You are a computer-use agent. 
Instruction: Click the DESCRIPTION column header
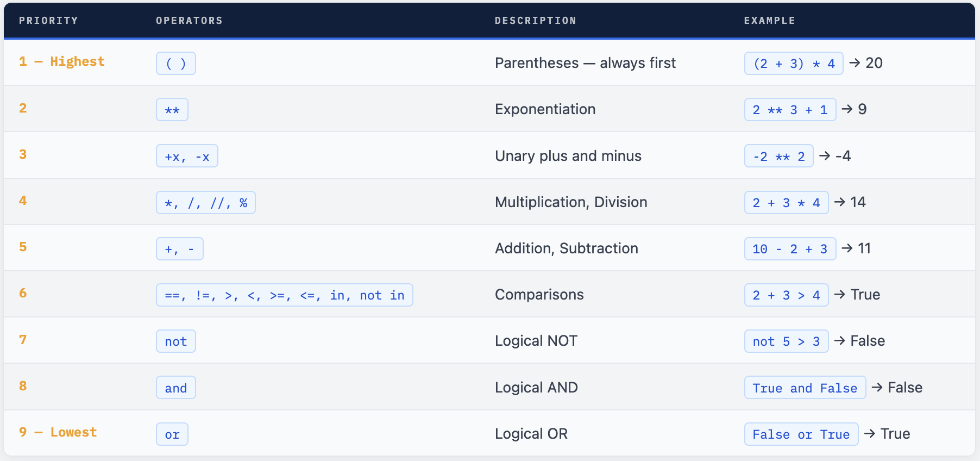(x=535, y=21)
